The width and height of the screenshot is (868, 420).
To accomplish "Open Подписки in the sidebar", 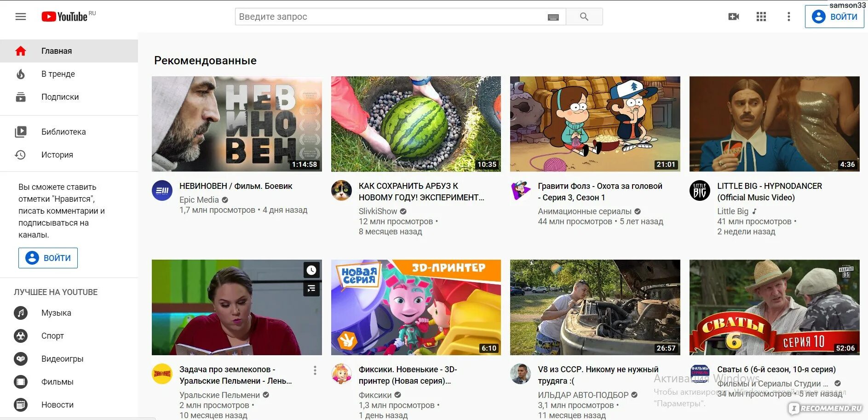I will [69, 97].
